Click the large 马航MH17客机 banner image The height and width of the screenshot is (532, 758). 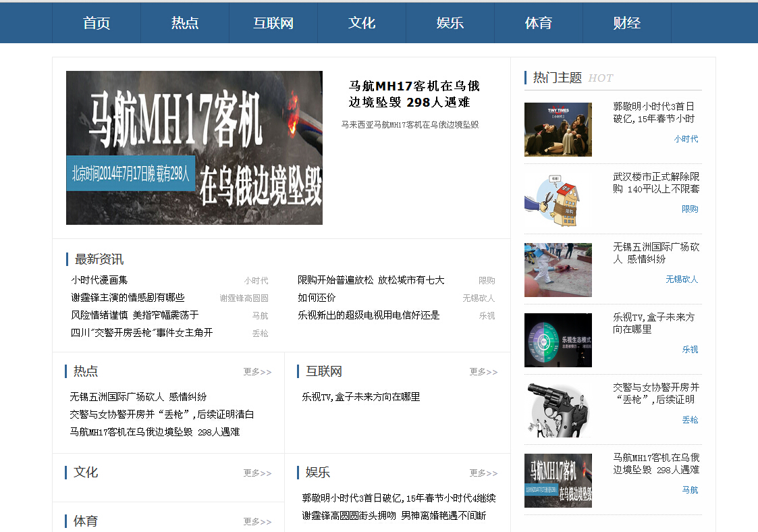point(194,148)
